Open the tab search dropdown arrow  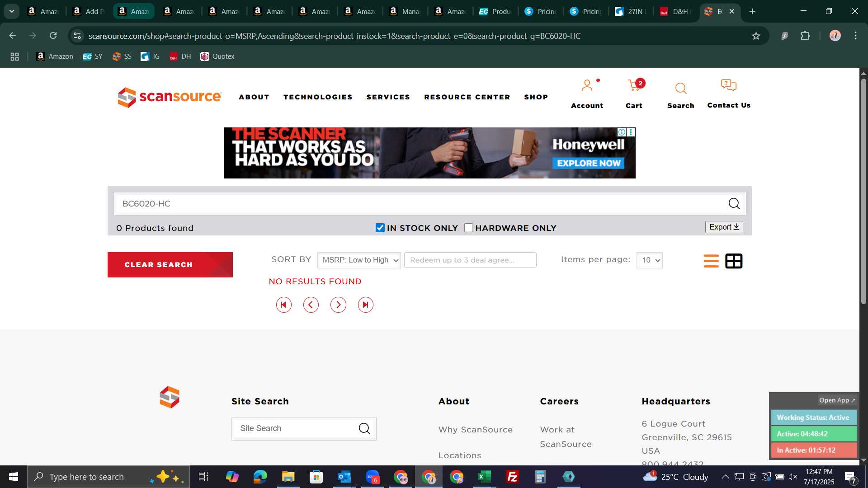pyautogui.click(x=12, y=11)
